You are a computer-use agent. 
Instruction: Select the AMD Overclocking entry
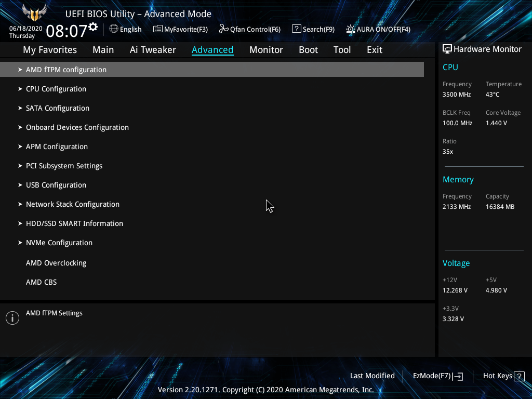point(56,263)
